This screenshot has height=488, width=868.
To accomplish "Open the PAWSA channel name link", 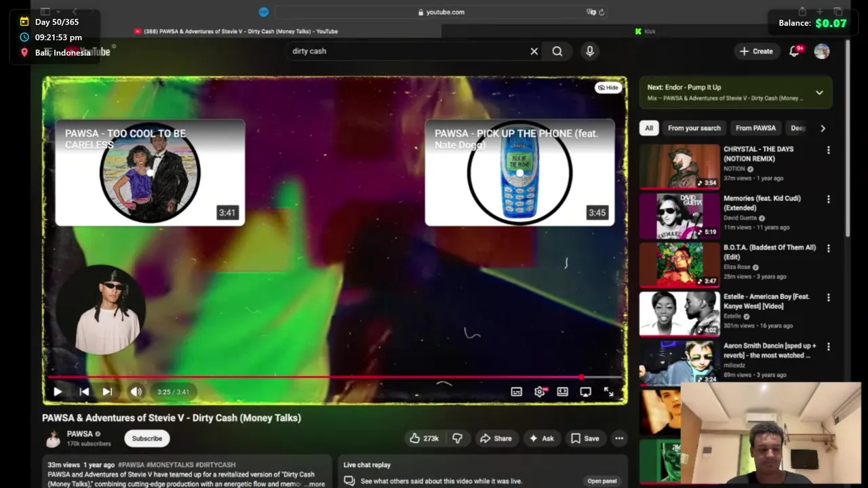I will 80,434.
